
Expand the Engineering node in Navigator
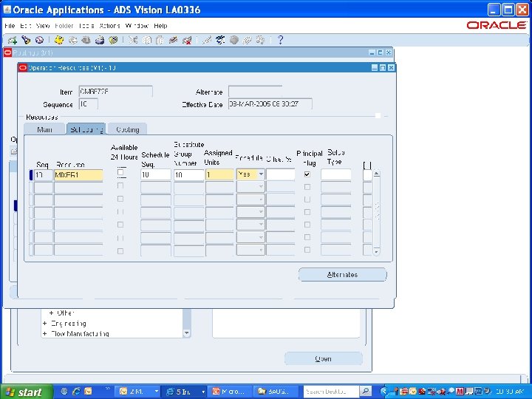click(x=45, y=324)
